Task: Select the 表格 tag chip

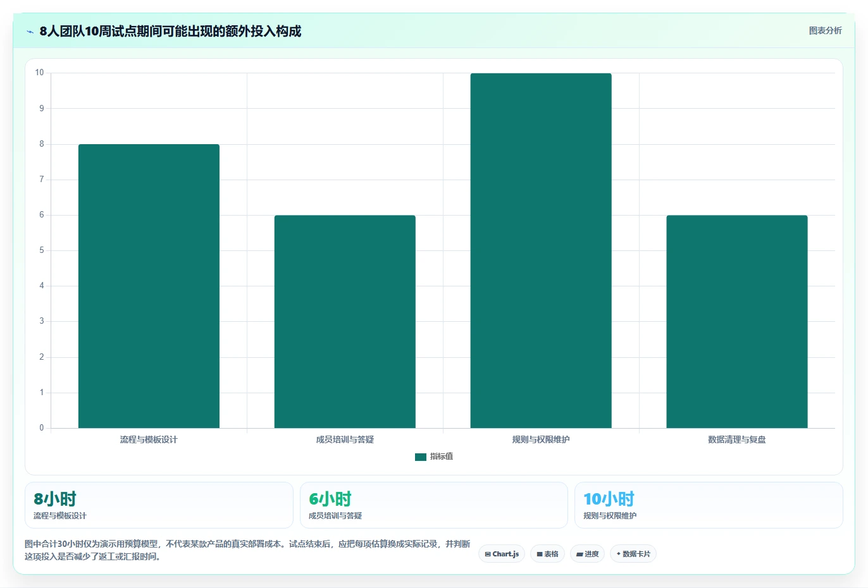Action: point(547,554)
